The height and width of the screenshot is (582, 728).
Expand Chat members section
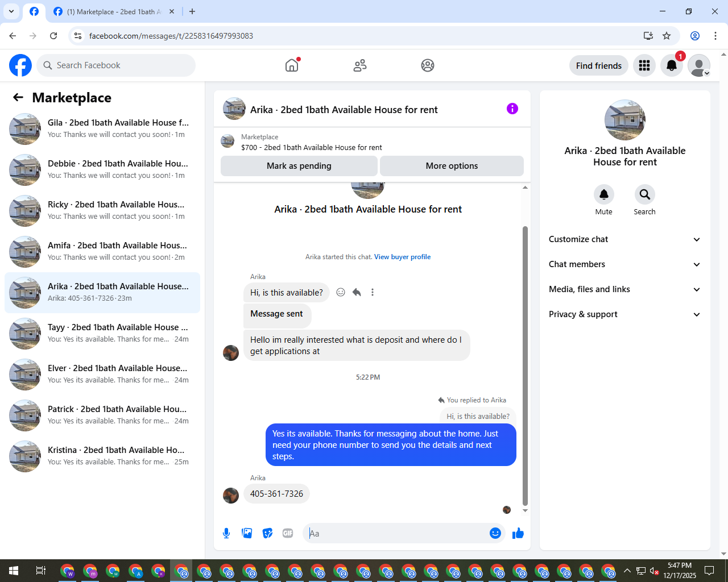(x=624, y=264)
